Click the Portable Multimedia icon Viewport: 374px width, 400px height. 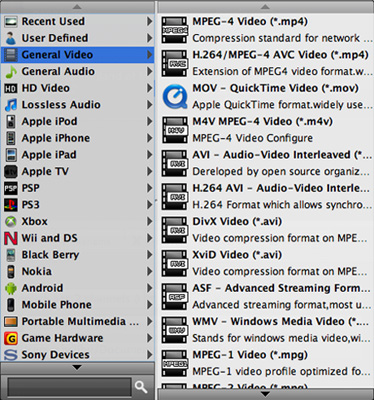pyautogui.click(x=11, y=322)
